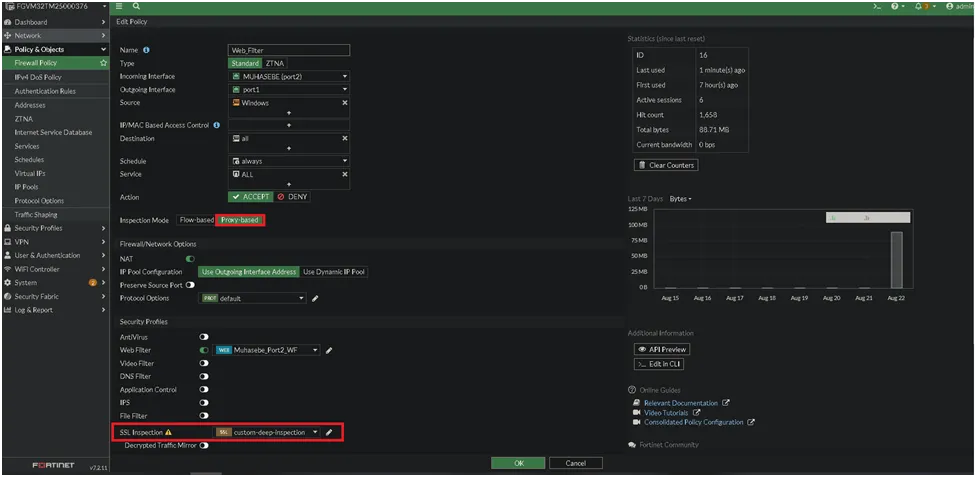Open the Web Filter profile dropdown

(267, 350)
